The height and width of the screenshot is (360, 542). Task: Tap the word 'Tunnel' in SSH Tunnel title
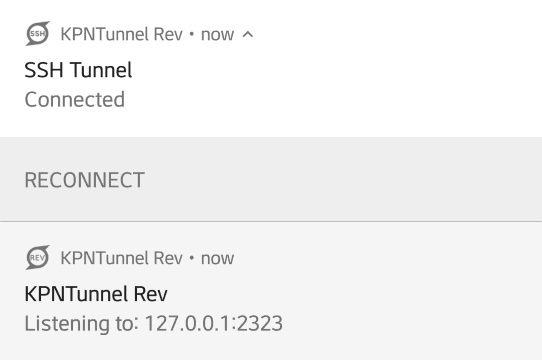point(101,70)
